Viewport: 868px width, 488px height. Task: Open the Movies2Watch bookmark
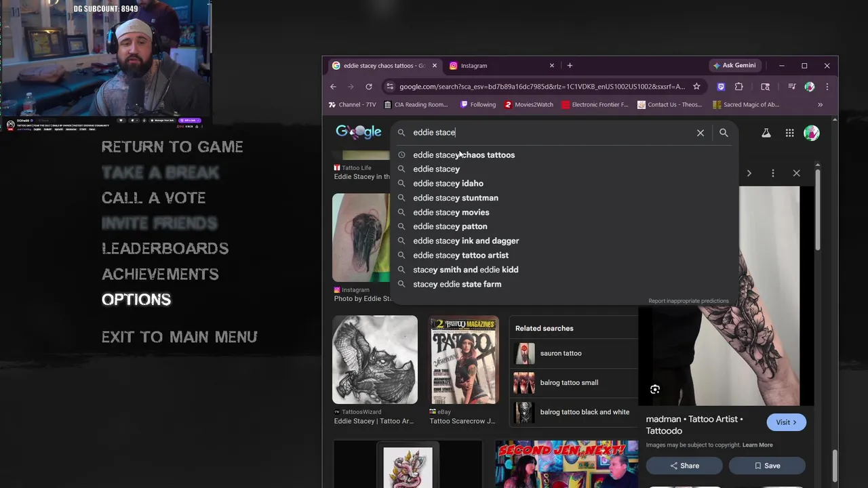(528, 105)
